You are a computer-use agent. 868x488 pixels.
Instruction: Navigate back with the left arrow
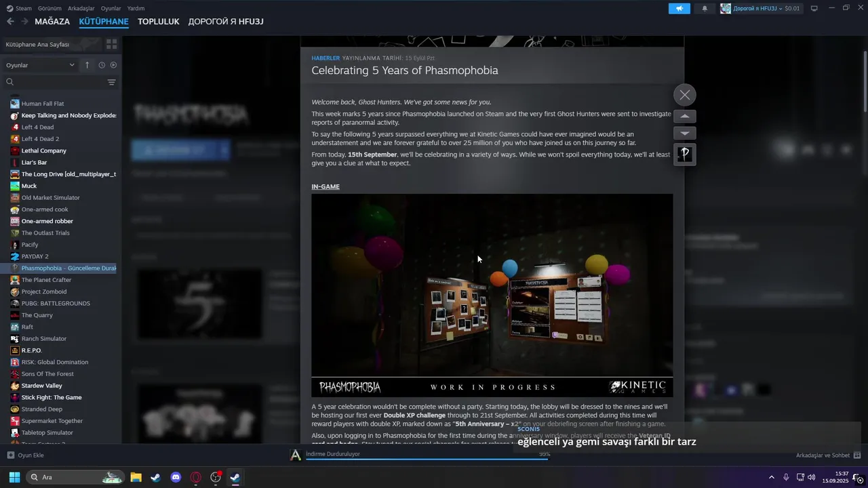10,22
